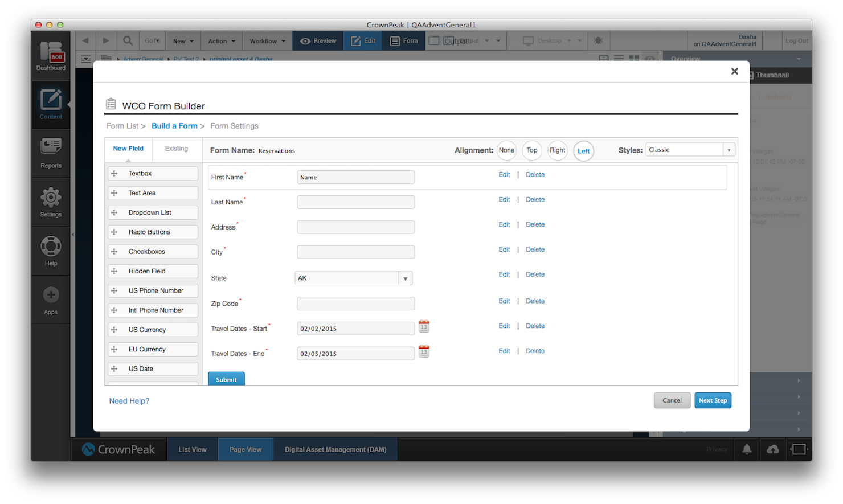Click the Next Step button

pyautogui.click(x=713, y=400)
